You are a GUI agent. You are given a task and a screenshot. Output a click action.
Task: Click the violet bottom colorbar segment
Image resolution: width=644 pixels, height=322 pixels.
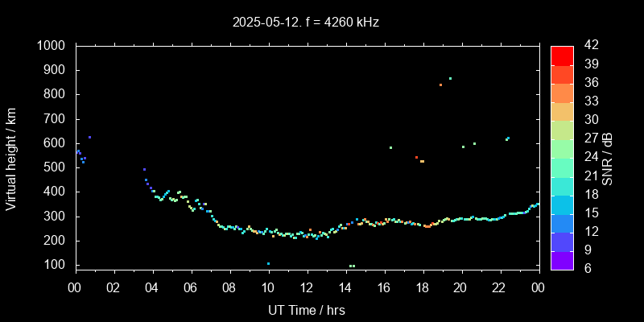(562, 260)
